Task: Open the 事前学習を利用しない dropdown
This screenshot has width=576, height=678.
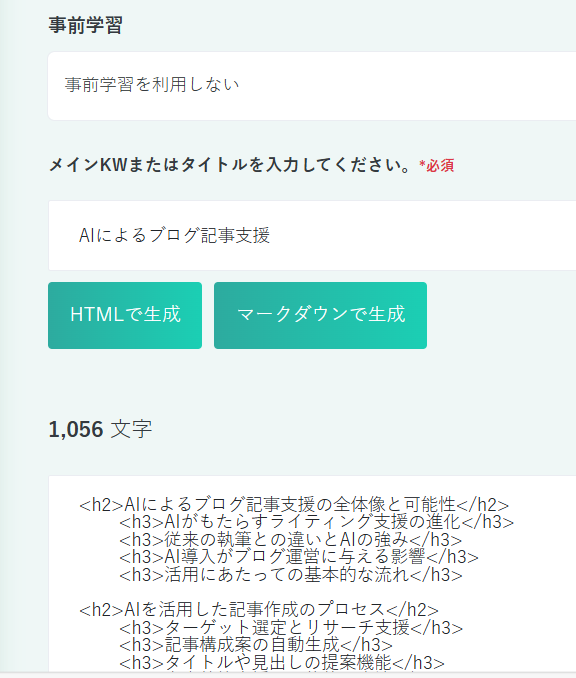Action: click(312, 86)
